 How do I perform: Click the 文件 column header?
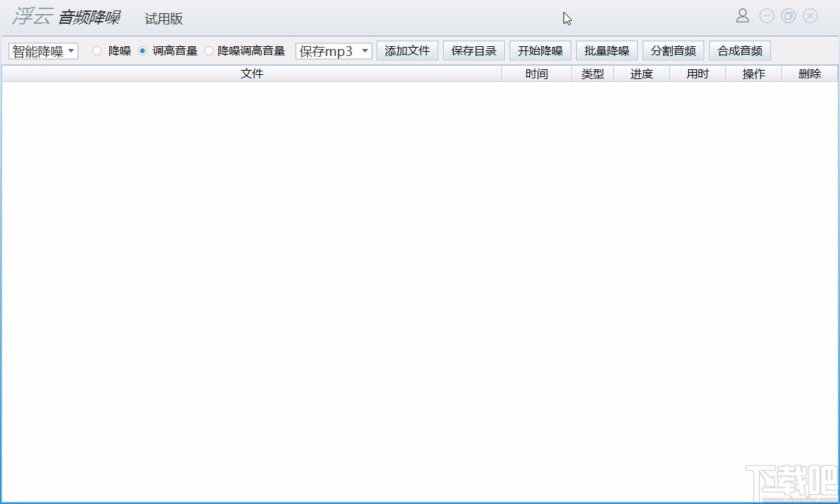[x=252, y=73]
